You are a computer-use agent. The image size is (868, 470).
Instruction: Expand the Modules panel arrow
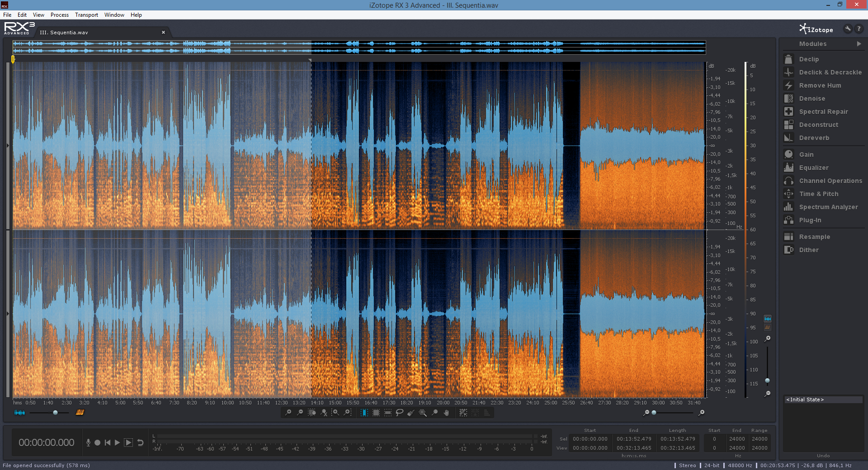pos(859,44)
